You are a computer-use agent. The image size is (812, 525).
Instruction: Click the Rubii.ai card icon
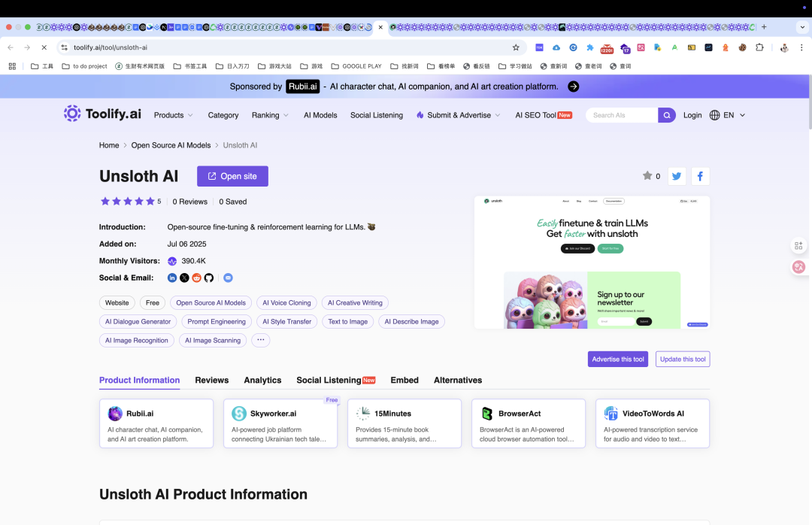115,414
